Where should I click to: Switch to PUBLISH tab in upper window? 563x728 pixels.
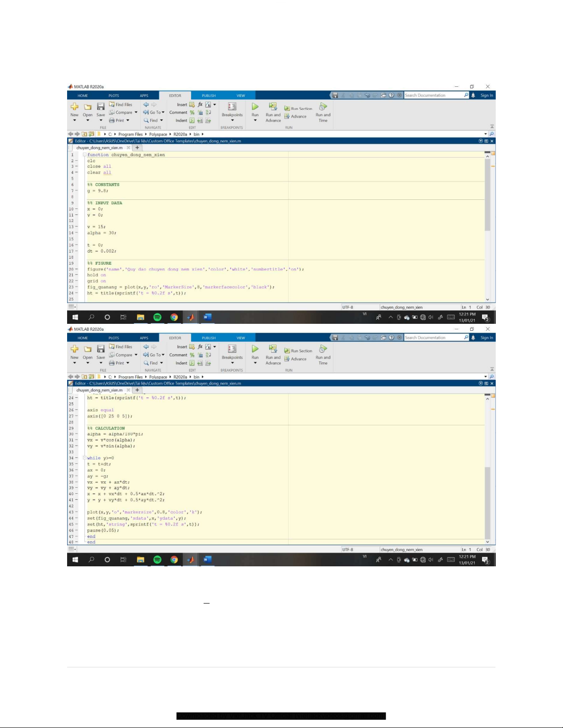tap(209, 96)
